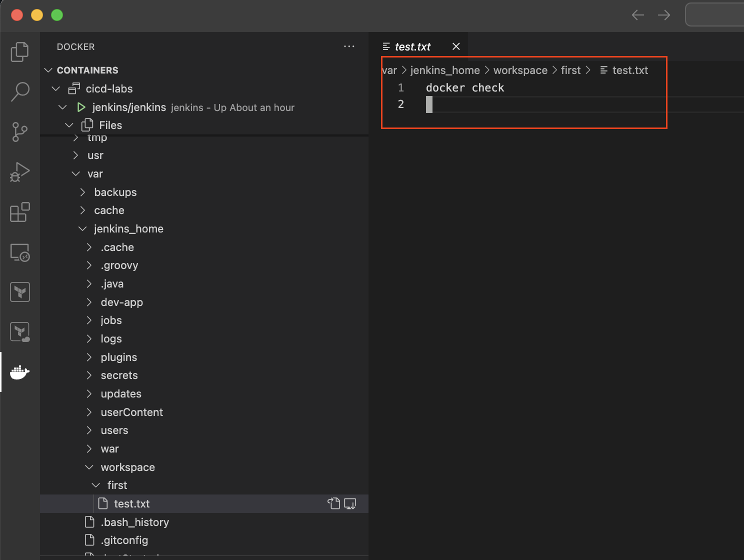744x560 pixels.
Task: Collapse the Files node
Action: (x=69, y=125)
